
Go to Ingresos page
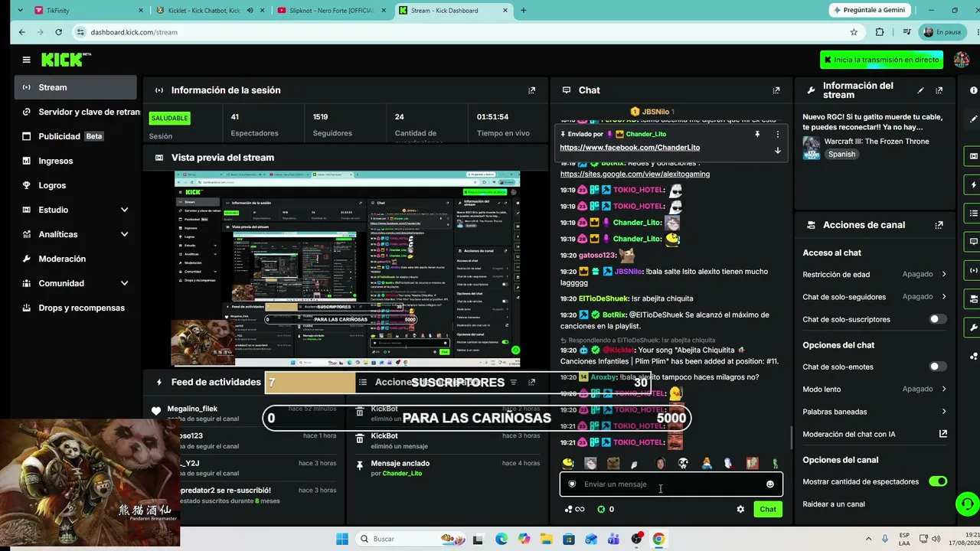[x=76, y=161]
